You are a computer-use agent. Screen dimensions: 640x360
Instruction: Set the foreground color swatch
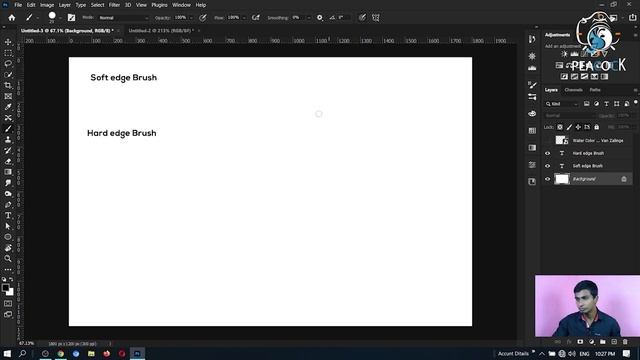[5, 288]
